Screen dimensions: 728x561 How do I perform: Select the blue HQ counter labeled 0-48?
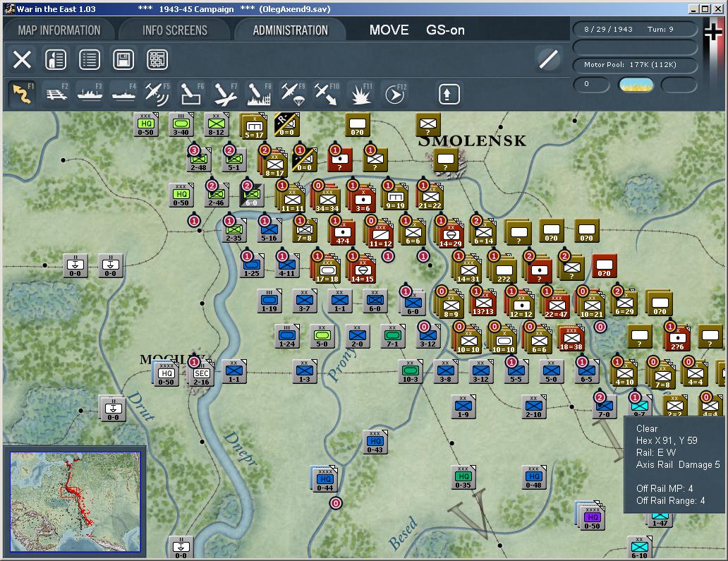point(533,476)
